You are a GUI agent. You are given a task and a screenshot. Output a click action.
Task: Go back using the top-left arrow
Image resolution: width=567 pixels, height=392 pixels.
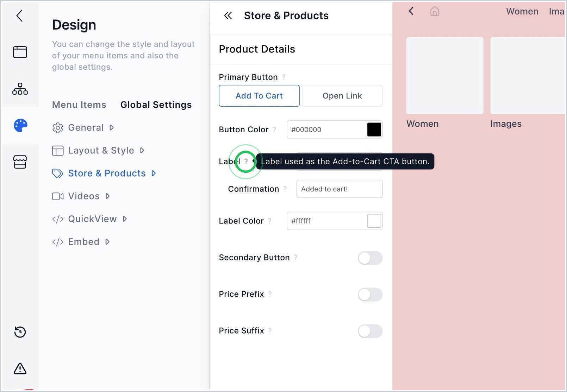coord(20,15)
